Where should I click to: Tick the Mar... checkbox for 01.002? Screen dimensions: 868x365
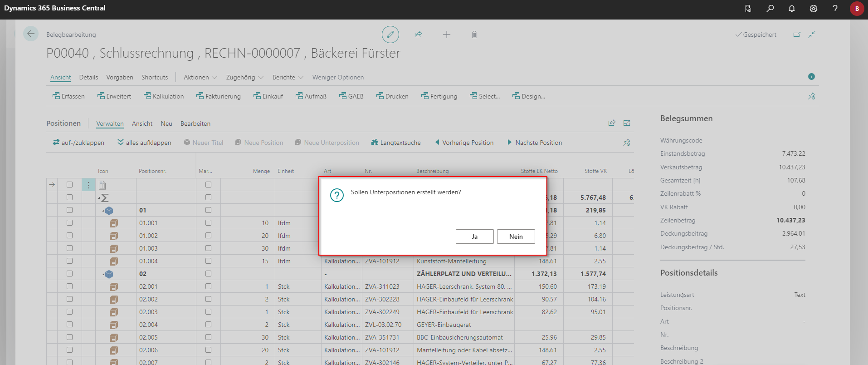[208, 236]
